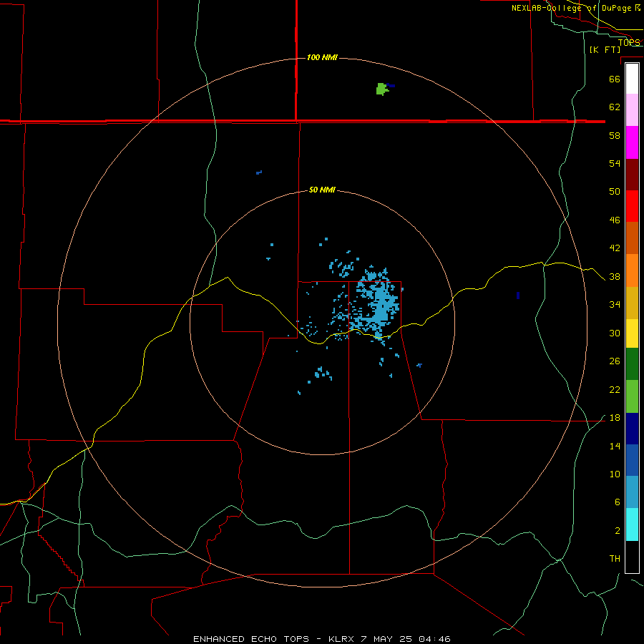The height and width of the screenshot is (644, 644).
Task: Click the legend value '2'
Action: [618, 530]
